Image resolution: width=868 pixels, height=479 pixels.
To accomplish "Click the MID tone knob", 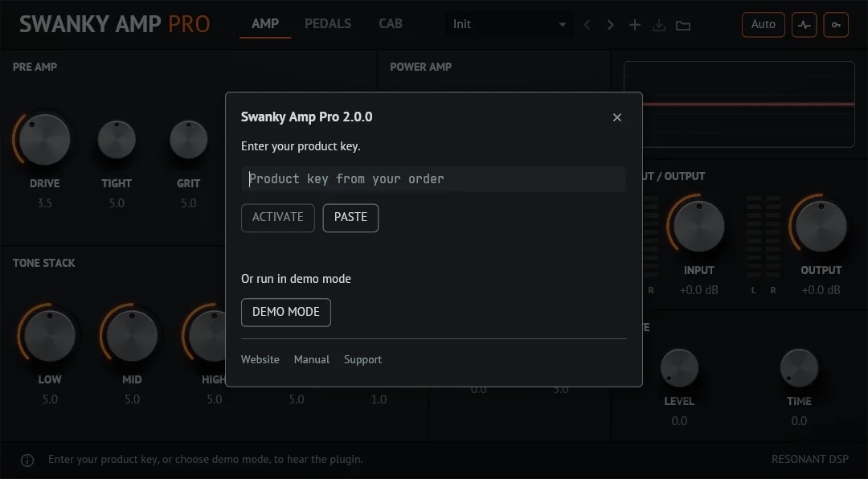I will 132,336.
